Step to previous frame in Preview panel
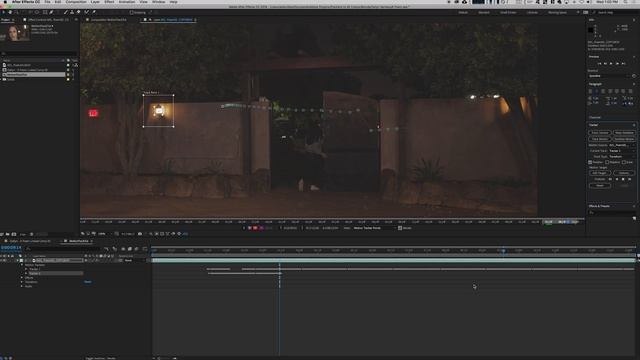 pyautogui.click(x=605, y=64)
